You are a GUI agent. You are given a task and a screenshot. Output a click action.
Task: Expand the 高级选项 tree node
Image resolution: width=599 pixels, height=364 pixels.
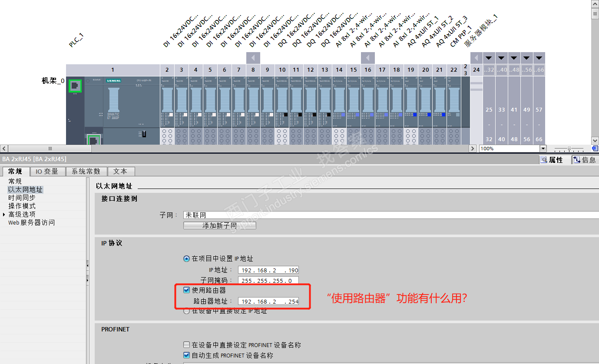coord(4,215)
